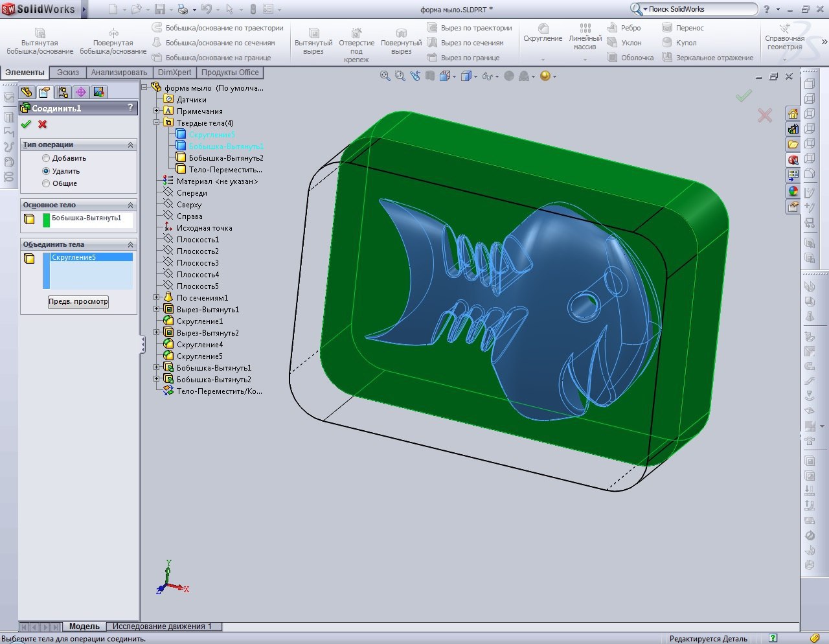Image resolution: width=829 pixels, height=644 pixels.
Task: Select Бобышка-Вытянуть2 under Твердые тела
Action: pos(226,158)
